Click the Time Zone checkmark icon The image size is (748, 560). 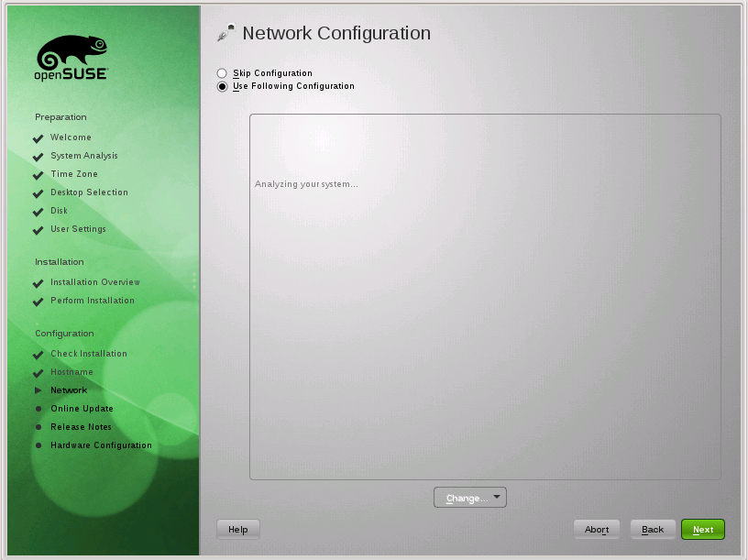pyautogui.click(x=38, y=176)
